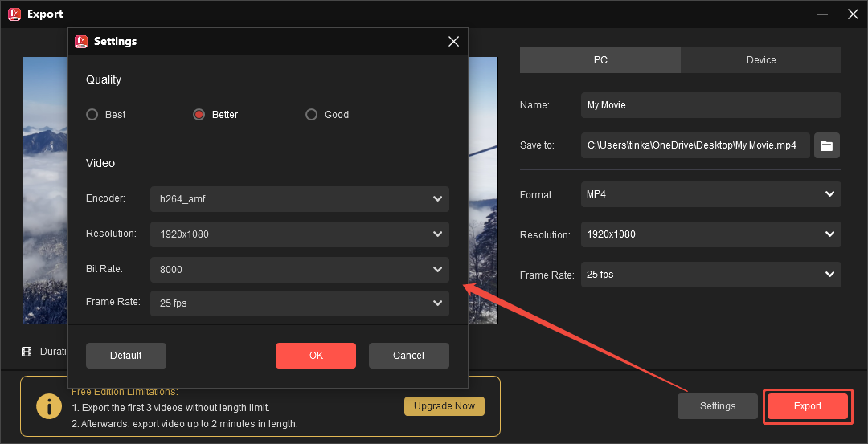Viewport: 868px width, 444px height.
Task: Close Settings dialog with X icon
Action: [453, 42]
